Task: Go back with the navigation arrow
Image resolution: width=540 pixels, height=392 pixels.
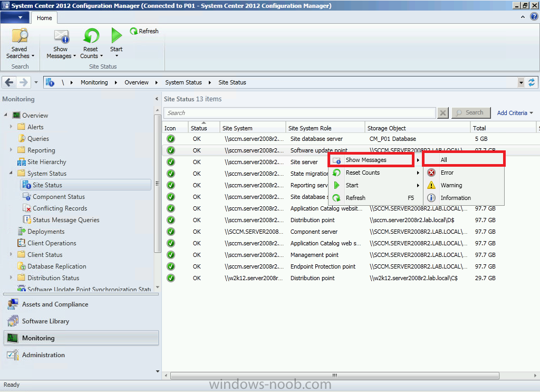Action: (9, 82)
